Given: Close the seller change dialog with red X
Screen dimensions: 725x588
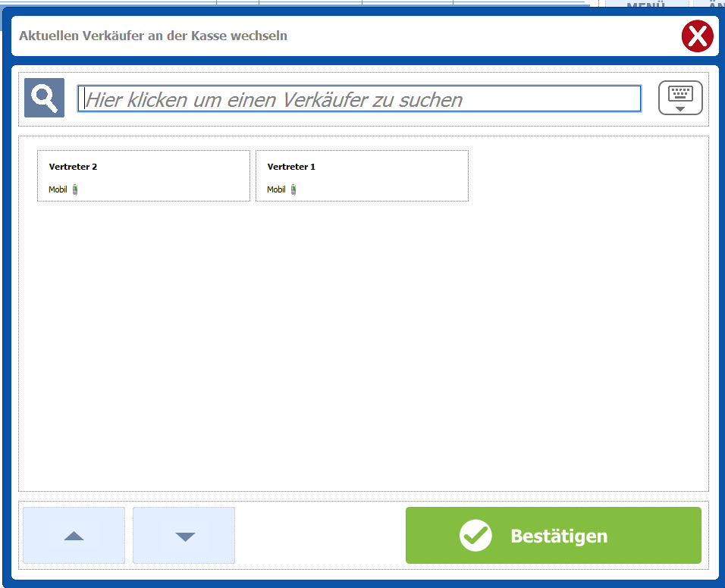Looking at the screenshot, I should pos(697,36).
